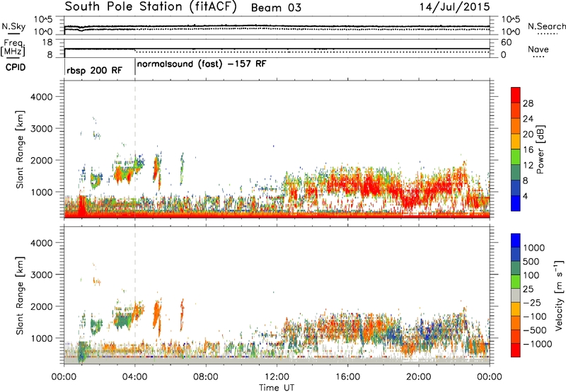
Task: Select the "Nave" legend label
Action: pos(538,50)
